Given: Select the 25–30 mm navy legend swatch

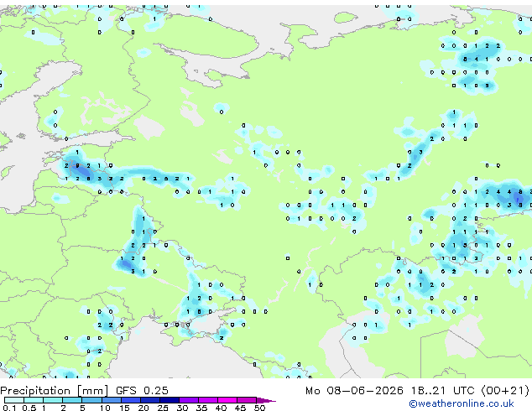Looking at the screenshot, I should point(169,400).
